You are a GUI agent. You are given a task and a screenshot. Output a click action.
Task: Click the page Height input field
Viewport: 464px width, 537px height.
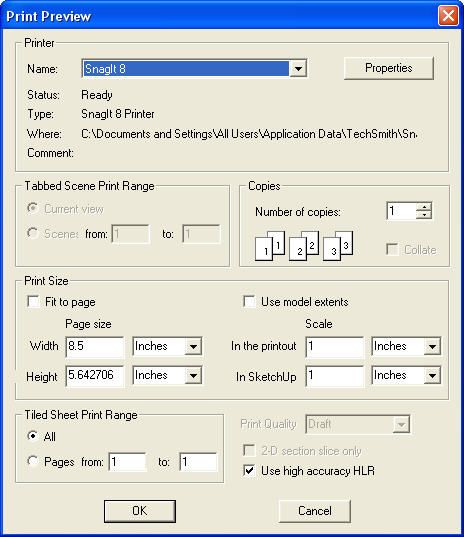click(x=95, y=375)
